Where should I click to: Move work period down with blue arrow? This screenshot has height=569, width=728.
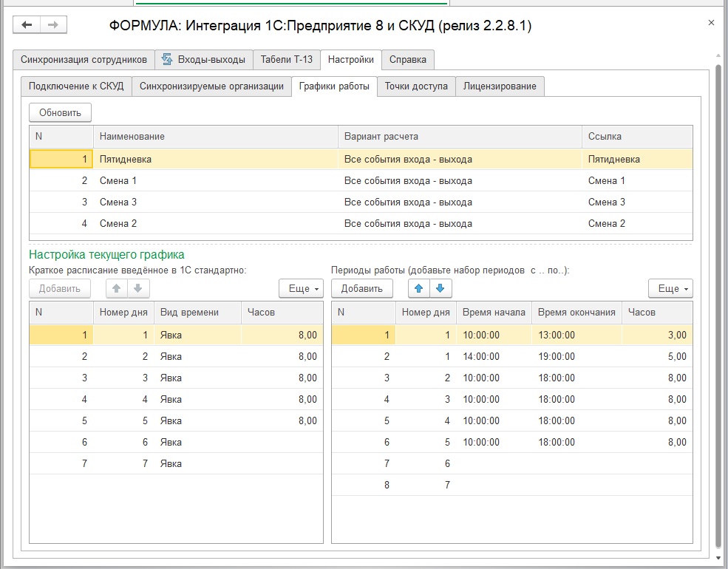coord(440,288)
